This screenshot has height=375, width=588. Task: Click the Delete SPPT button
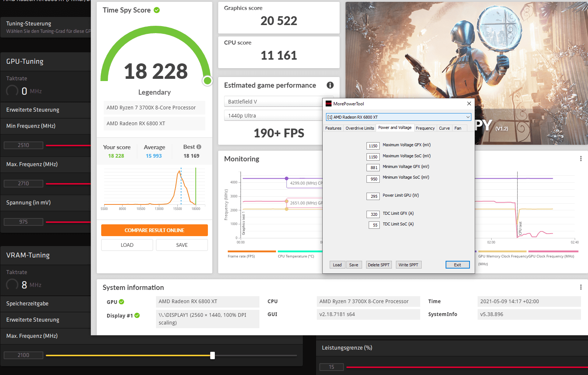tap(379, 265)
